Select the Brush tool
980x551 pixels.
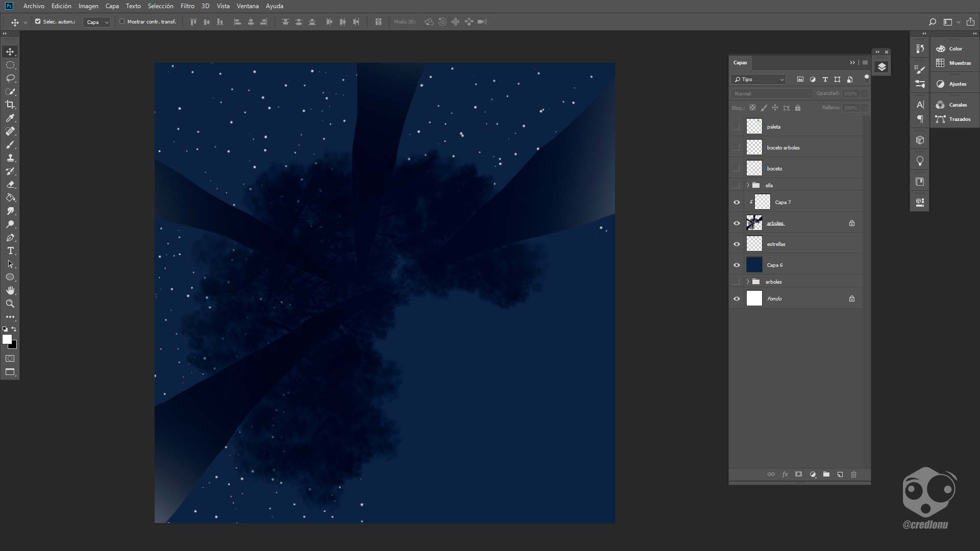pyautogui.click(x=10, y=144)
